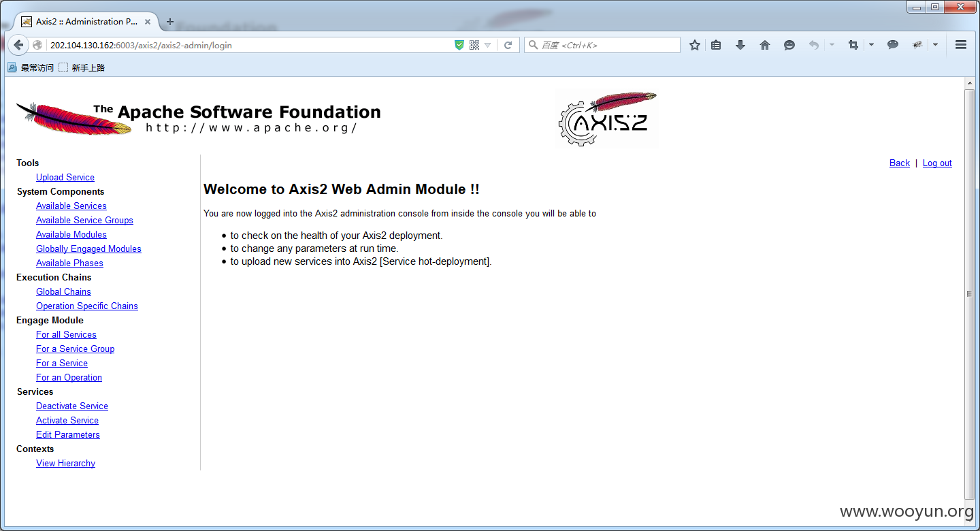Click the search magnifier icon
The width and height of the screenshot is (980, 531).
click(x=533, y=45)
